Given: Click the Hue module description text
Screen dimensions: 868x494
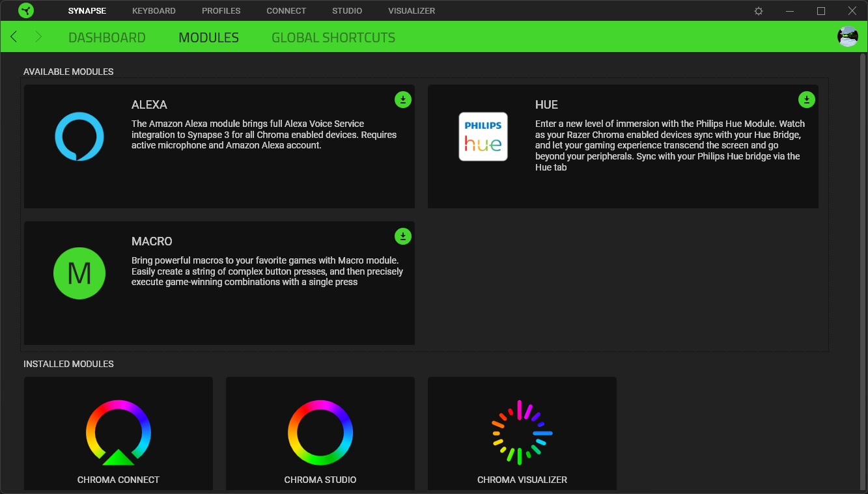Looking at the screenshot, I should [670, 145].
